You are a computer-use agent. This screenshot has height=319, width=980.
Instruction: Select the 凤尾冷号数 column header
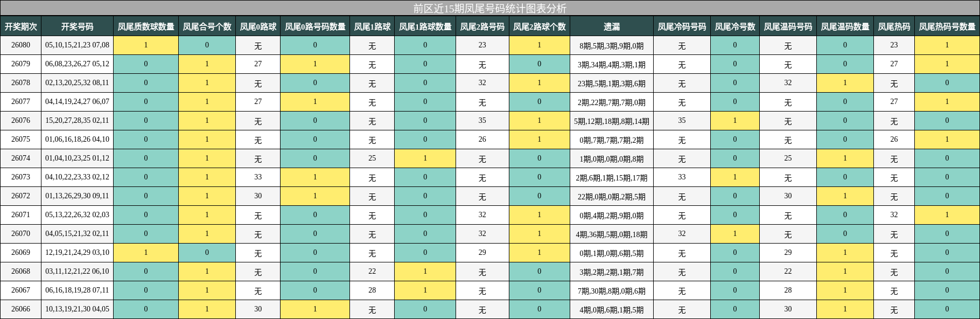pos(735,26)
